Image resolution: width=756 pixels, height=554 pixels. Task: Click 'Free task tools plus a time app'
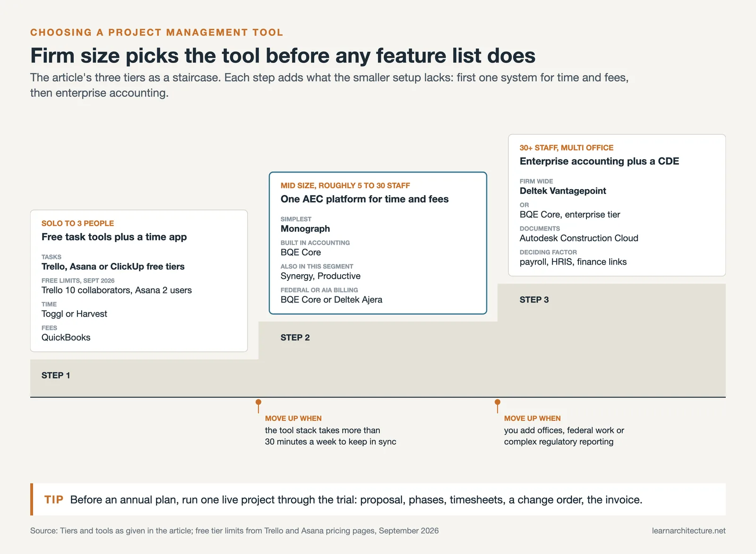point(114,237)
